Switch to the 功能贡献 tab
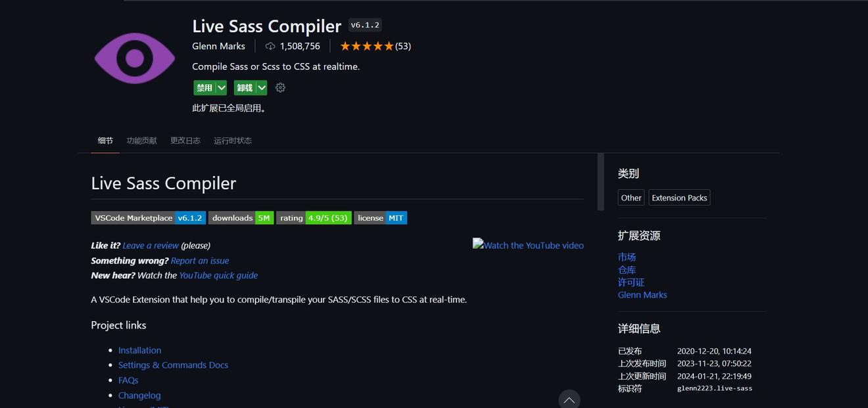 pyautogui.click(x=141, y=141)
